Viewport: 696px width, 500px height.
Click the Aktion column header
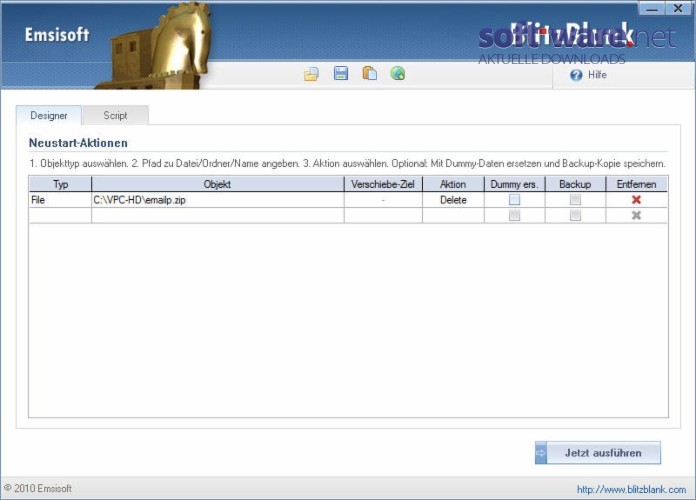pyautogui.click(x=453, y=184)
